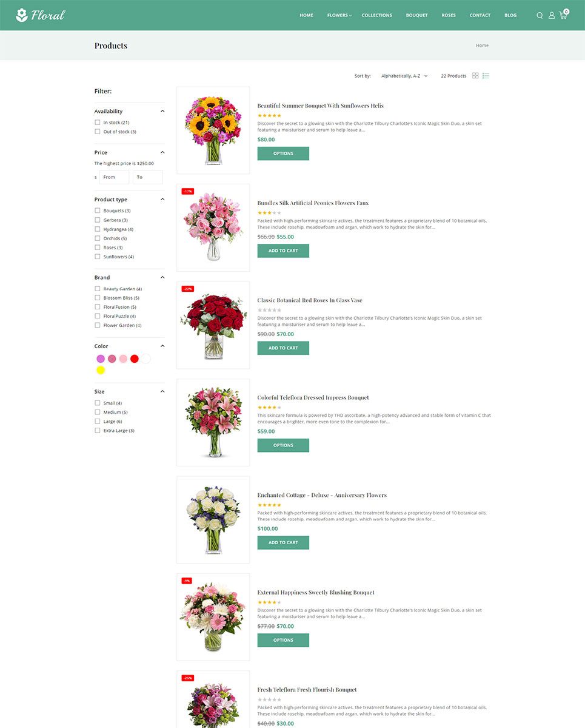Add Bundles Silk Peonies to cart

283,251
